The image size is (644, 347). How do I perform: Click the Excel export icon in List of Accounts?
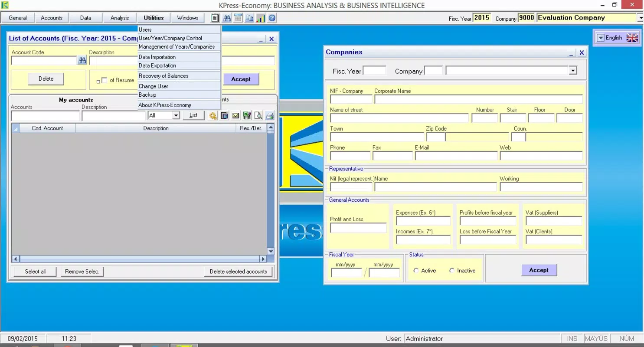[x=247, y=116]
